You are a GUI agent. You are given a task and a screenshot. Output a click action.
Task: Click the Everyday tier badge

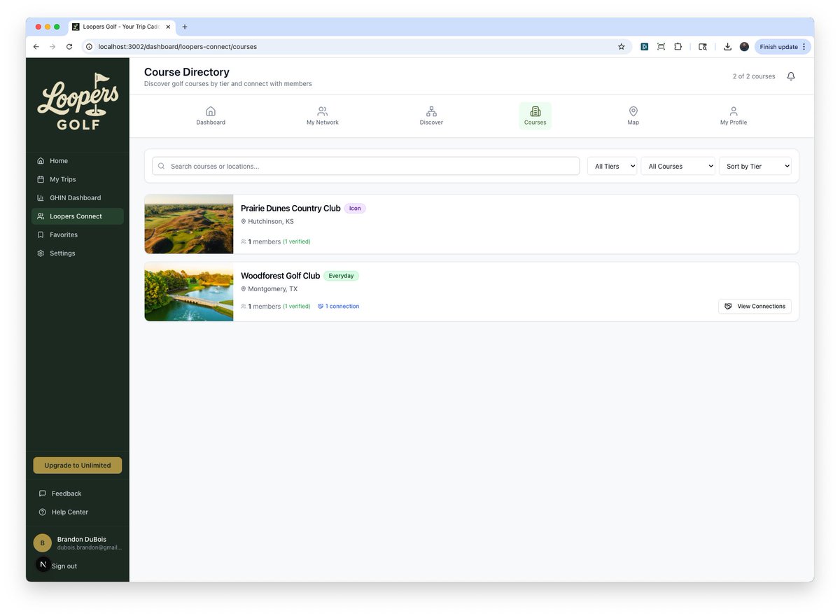[341, 276]
